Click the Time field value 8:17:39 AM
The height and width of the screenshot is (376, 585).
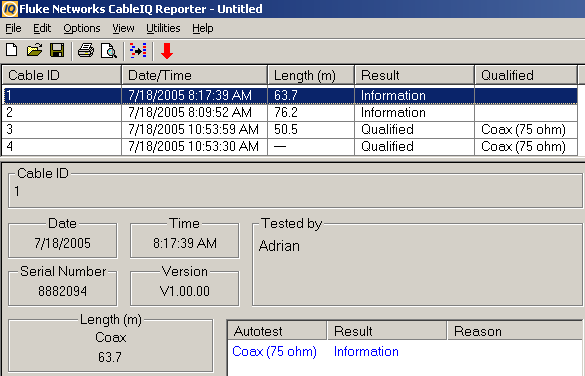point(185,243)
